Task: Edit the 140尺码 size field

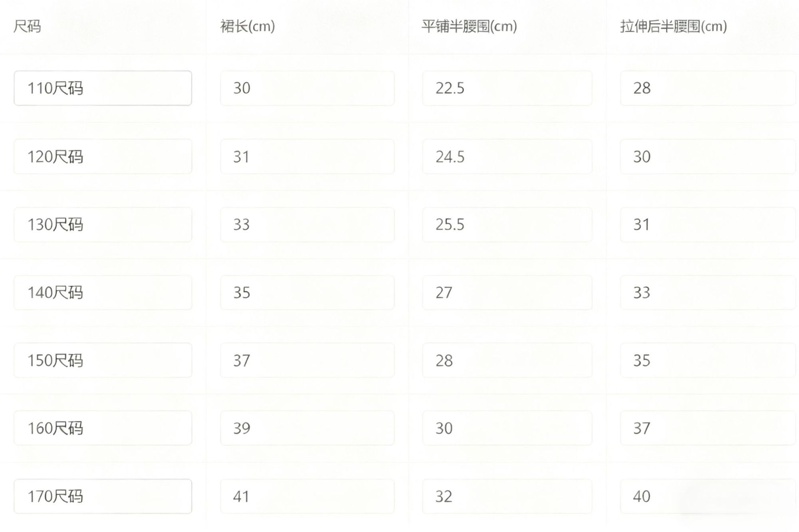Action: click(x=102, y=292)
